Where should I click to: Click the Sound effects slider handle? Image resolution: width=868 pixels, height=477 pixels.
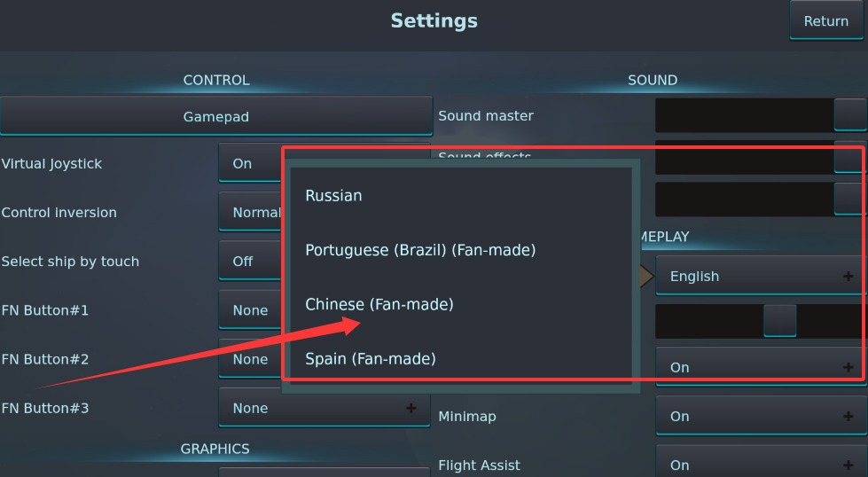[849, 157]
